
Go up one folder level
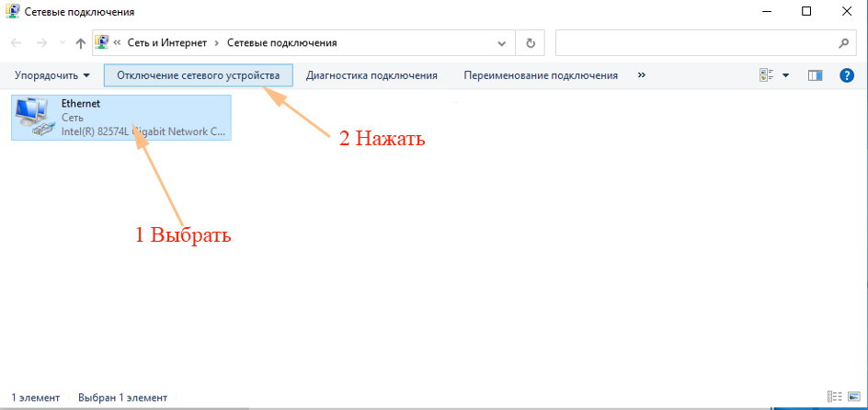(80, 43)
